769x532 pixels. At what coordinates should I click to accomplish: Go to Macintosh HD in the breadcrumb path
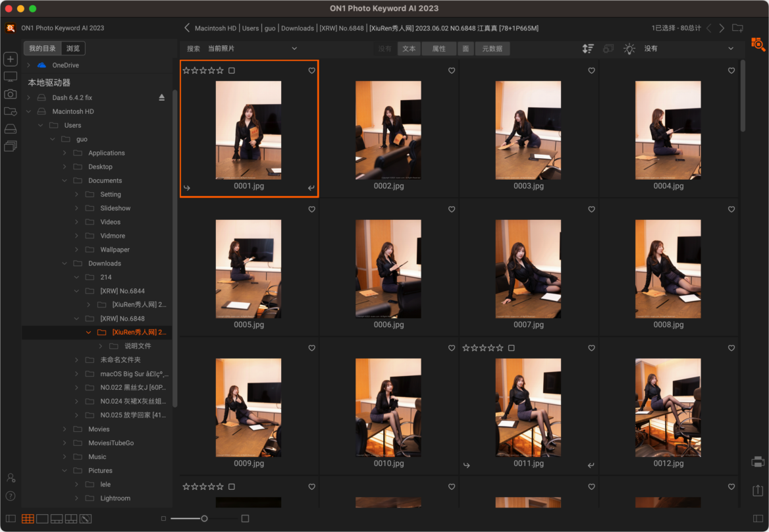tap(215, 28)
